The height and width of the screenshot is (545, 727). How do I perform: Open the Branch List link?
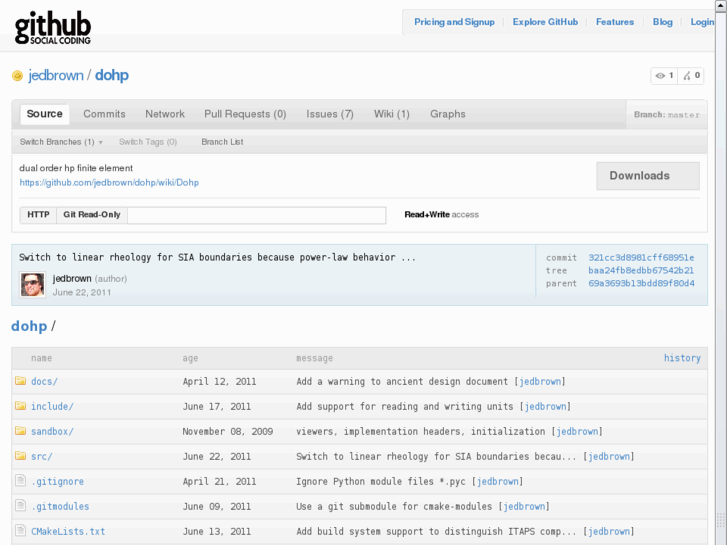222,142
